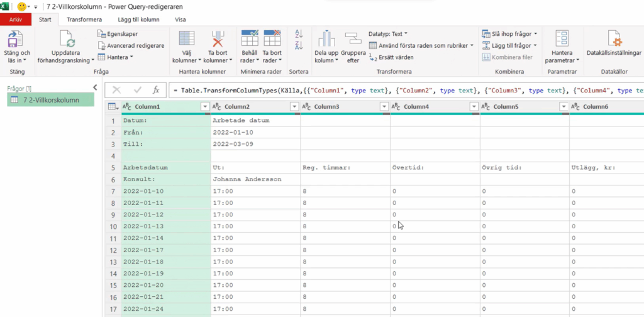Open Column1 filter dropdown arrow

pyautogui.click(x=204, y=107)
